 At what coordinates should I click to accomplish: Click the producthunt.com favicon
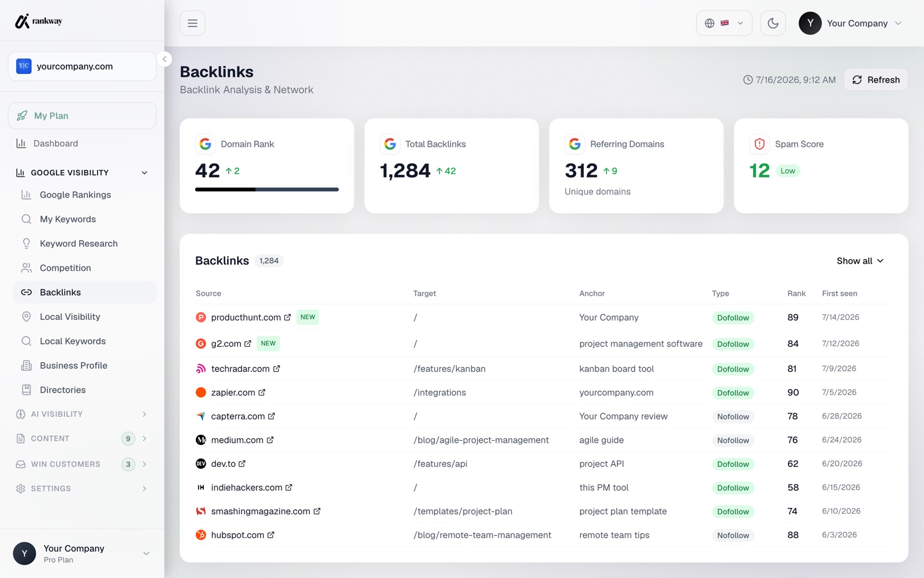[x=200, y=317]
